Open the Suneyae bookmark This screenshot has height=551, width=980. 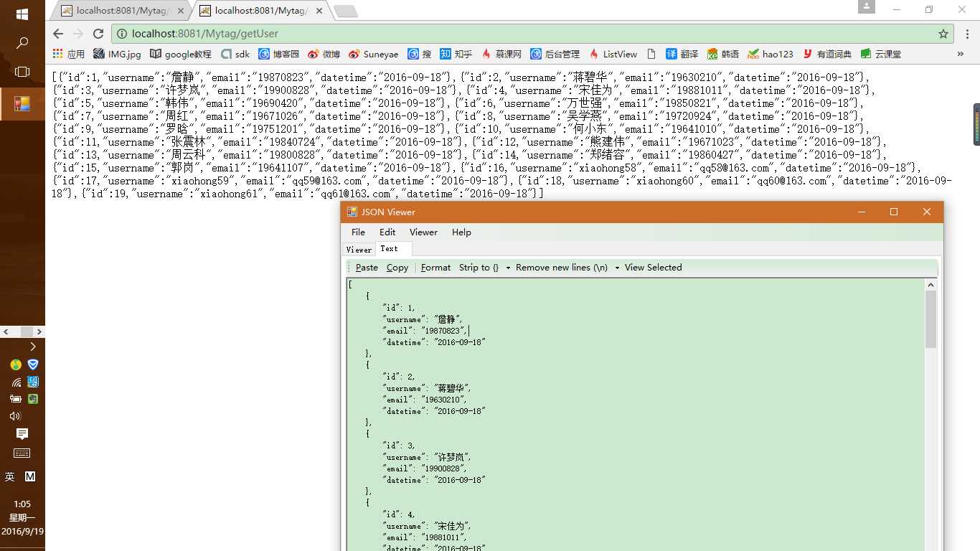(373, 54)
